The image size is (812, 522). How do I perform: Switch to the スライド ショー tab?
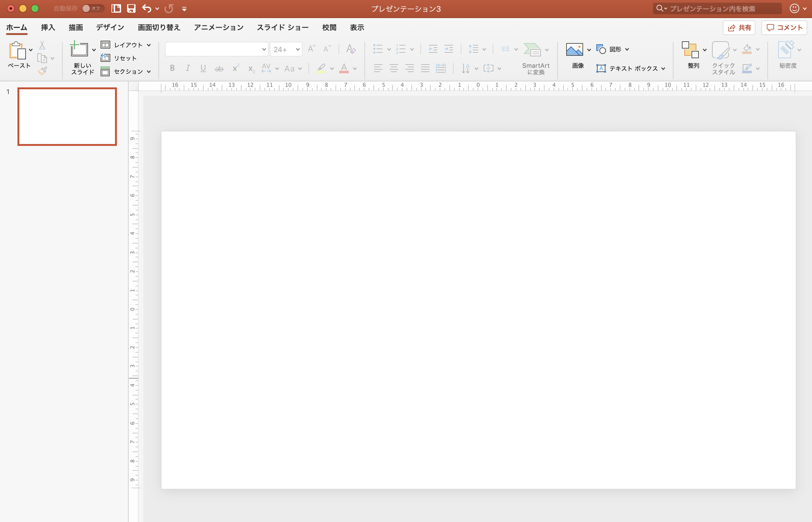click(x=283, y=27)
